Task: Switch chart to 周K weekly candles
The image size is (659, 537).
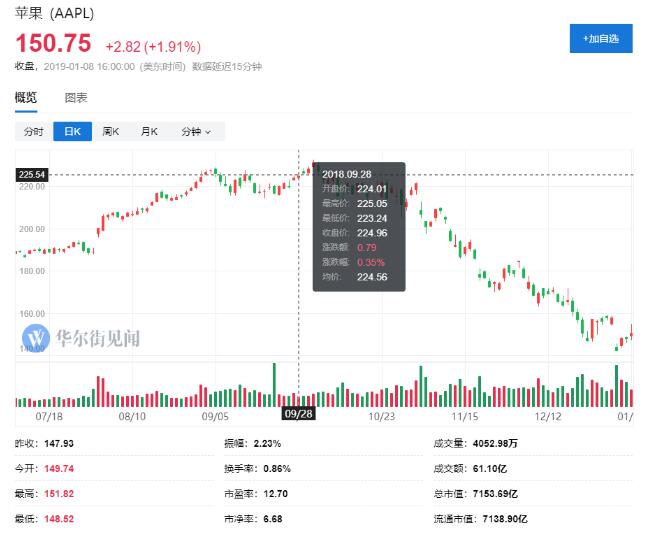Action: coord(110,132)
